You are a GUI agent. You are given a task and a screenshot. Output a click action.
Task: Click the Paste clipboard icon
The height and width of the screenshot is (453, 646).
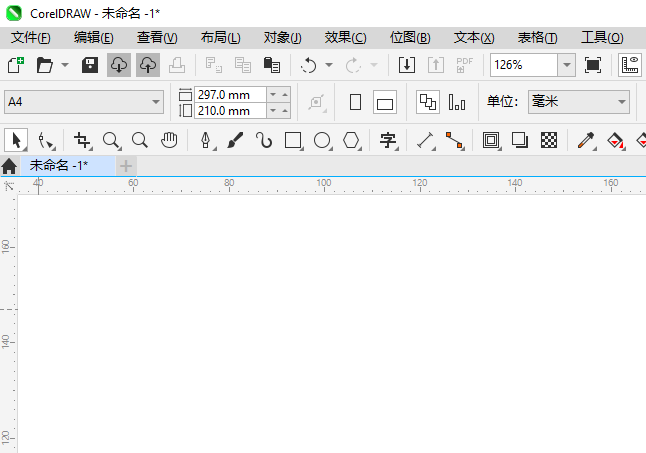point(272,65)
